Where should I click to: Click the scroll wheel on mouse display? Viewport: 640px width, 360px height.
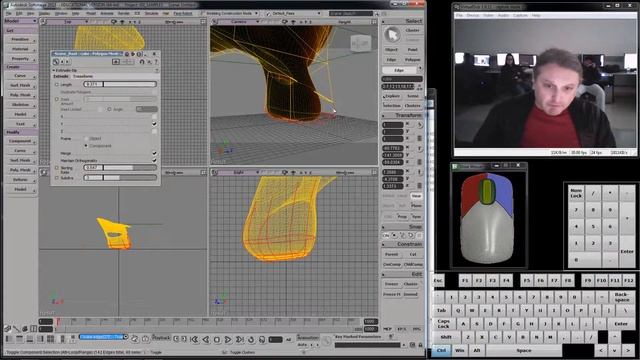486,191
